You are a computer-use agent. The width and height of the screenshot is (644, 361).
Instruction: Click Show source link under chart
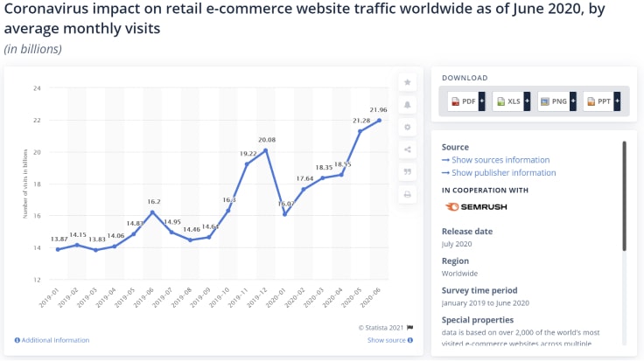click(386, 340)
